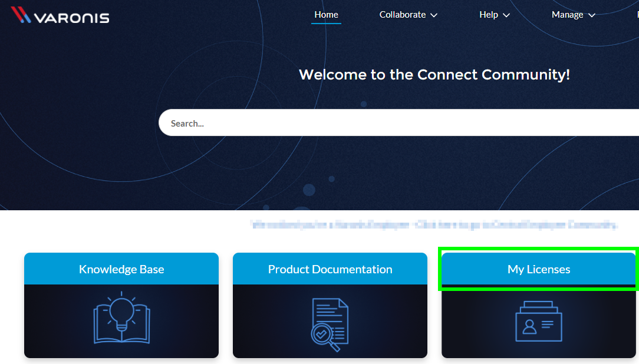Expand the chevron next to Manage
Screen dimensions: 639x364
592,15
